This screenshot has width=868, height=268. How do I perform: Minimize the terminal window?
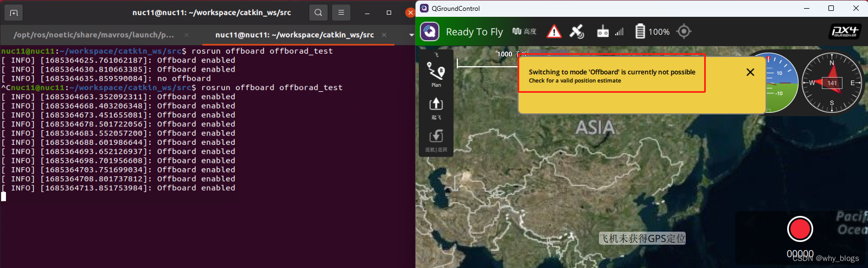368,12
